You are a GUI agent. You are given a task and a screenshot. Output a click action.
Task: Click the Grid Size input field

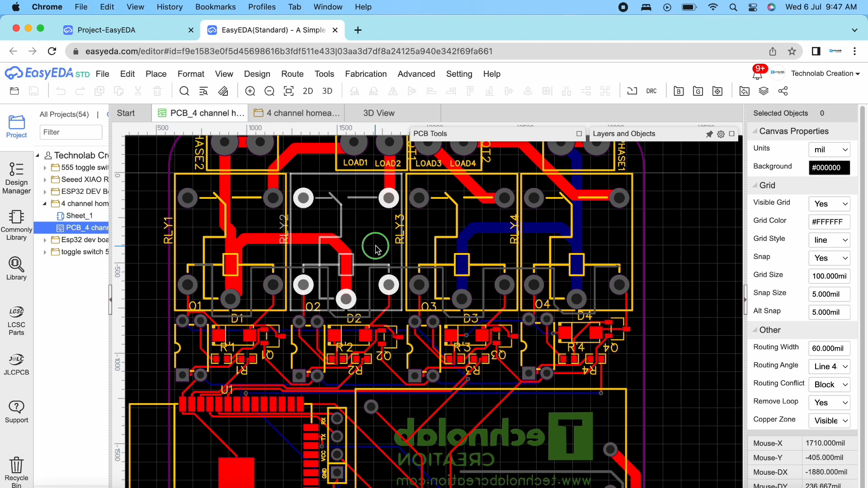[829, 276]
